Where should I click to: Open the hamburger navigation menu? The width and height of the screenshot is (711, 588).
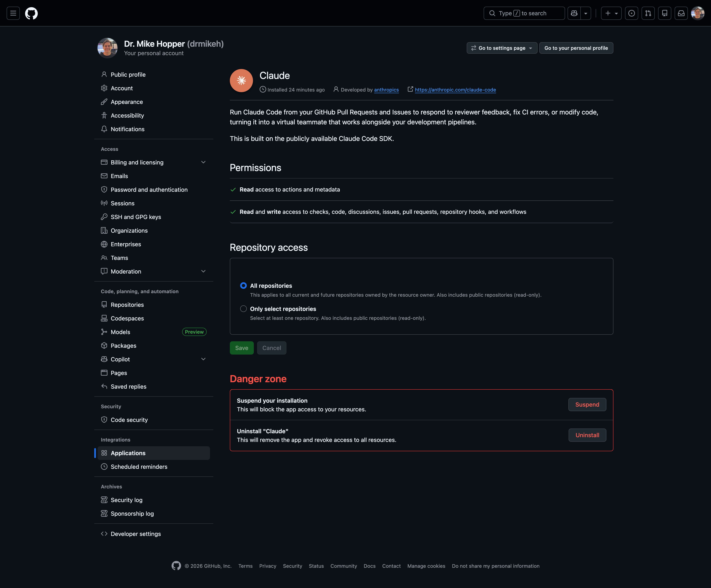(x=13, y=13)
